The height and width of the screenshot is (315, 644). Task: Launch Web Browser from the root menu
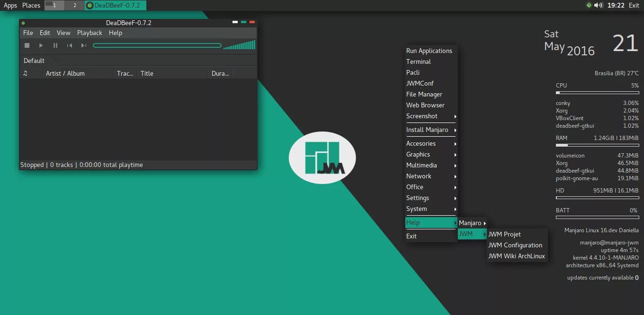[431, 105]
